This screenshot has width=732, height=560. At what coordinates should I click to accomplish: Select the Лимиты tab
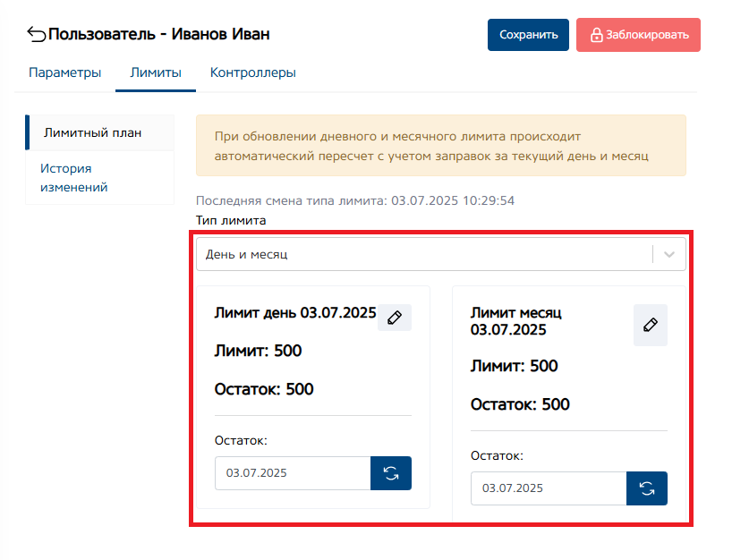click(x=156, y=73)
